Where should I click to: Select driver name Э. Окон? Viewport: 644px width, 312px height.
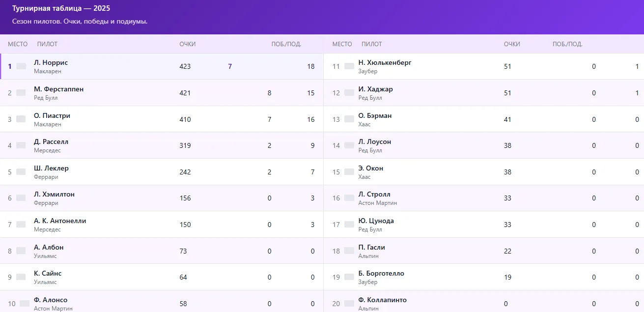pos(371,168)
